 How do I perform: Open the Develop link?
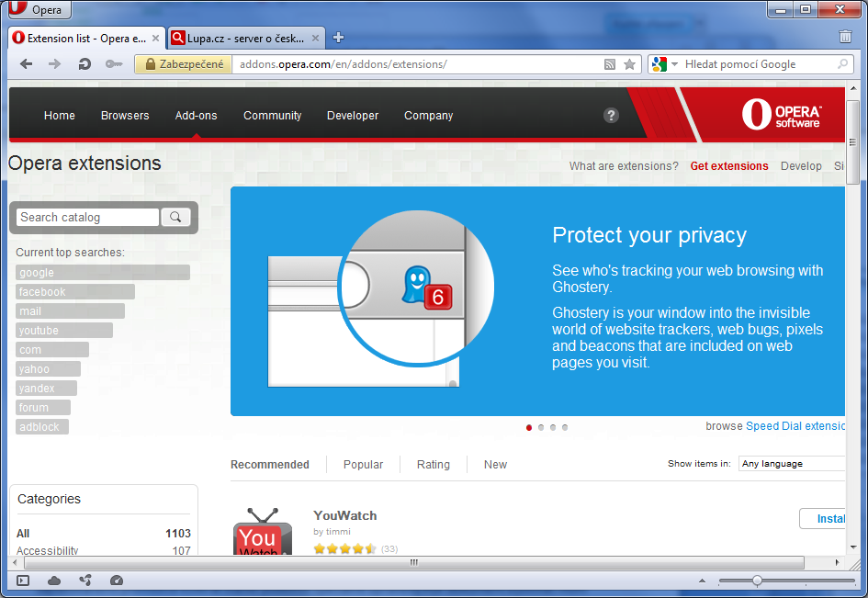(801, 166)
